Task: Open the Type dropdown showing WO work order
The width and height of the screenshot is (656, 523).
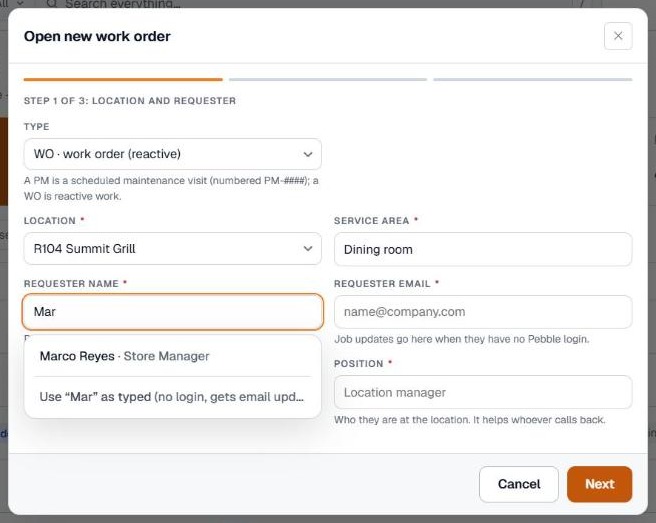Action: (172, 154)
